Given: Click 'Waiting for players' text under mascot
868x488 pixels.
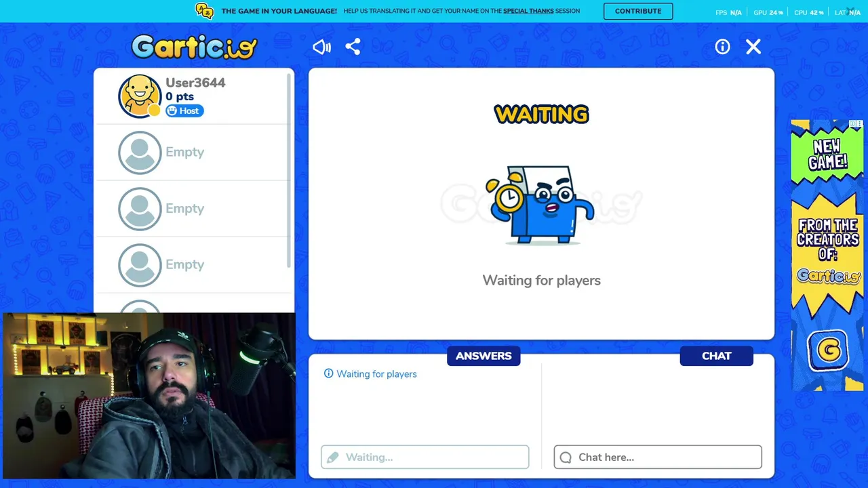Looking at the screenshot, I should tap(541, 281).
